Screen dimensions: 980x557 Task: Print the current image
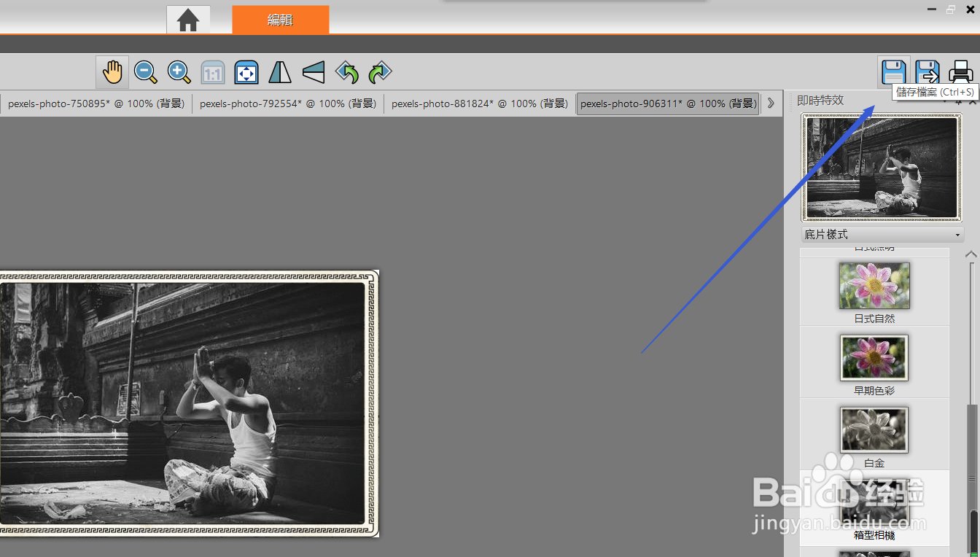[x=960, y=72]
